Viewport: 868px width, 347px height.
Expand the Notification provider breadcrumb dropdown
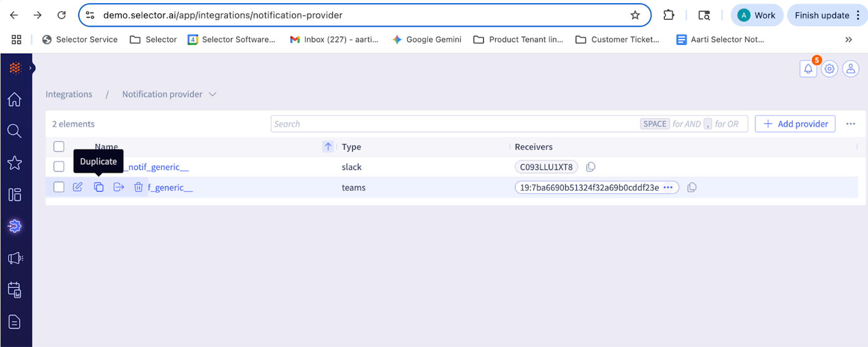[212, 94]
